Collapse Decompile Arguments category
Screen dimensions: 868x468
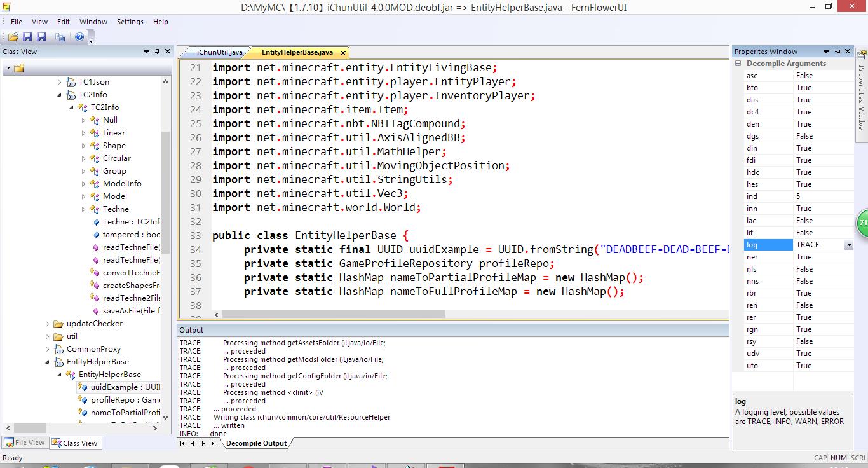pos(738,64)
